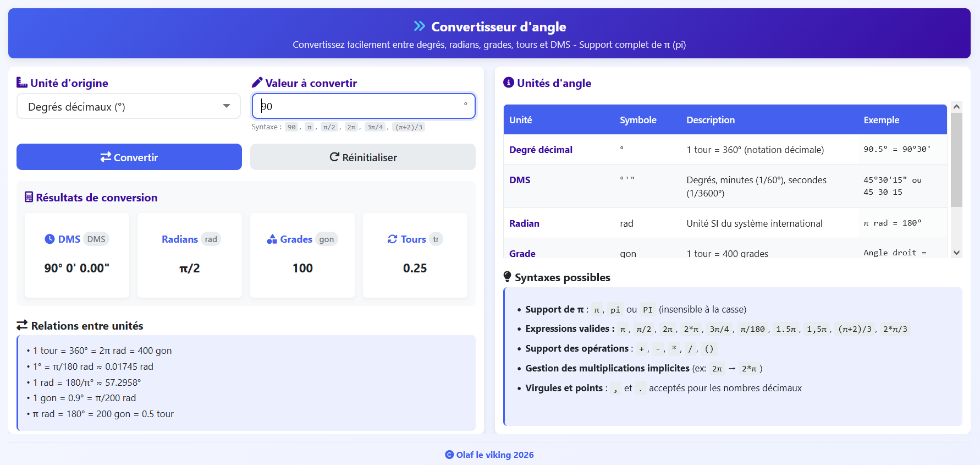980x465 pixels.
Task: Click the pencil icon beside Valeur à convertir
Action: point(257,83)
